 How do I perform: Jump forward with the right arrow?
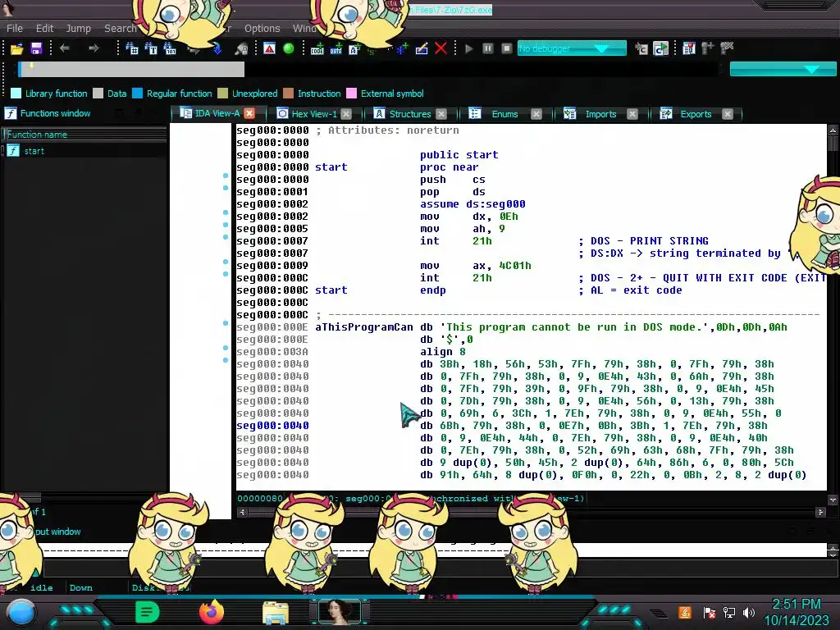[x=94, y=48]
